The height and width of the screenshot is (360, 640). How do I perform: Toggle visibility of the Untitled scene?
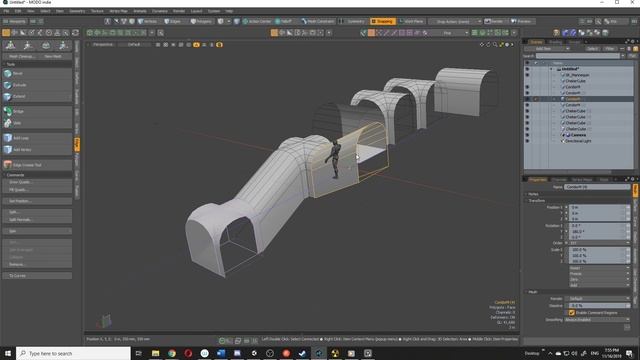pos(527,69)
